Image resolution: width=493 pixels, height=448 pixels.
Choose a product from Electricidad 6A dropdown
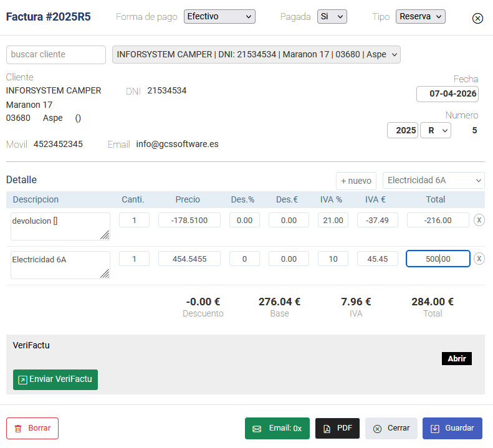tap(433, 181)
